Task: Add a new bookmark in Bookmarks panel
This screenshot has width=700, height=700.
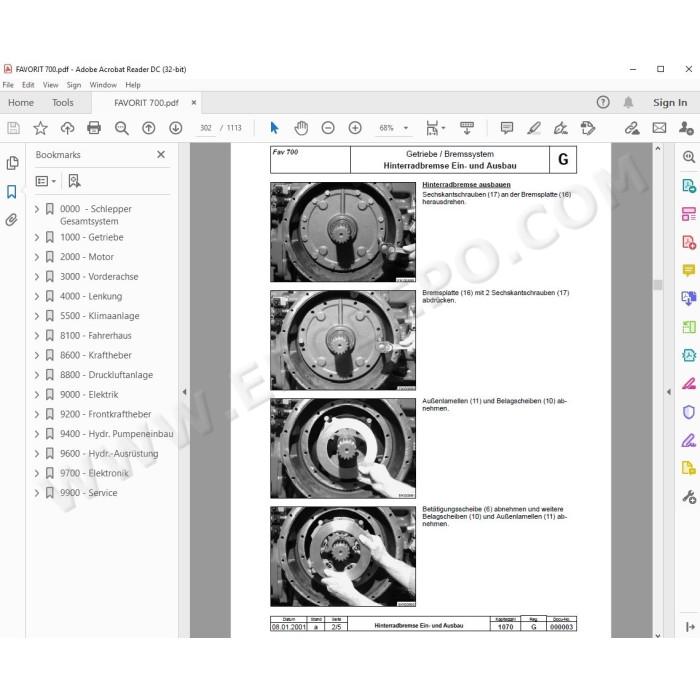Action: click(x=74, y=181)
